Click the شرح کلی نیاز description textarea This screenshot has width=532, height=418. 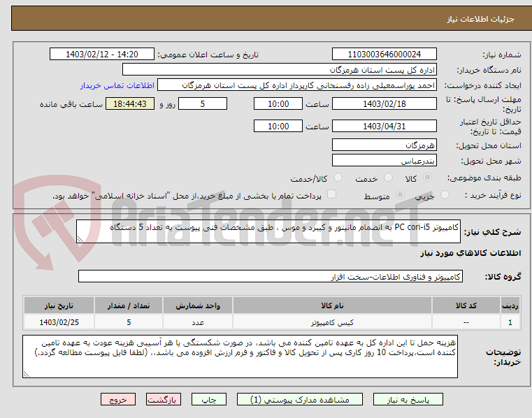(x=268, y=231)
